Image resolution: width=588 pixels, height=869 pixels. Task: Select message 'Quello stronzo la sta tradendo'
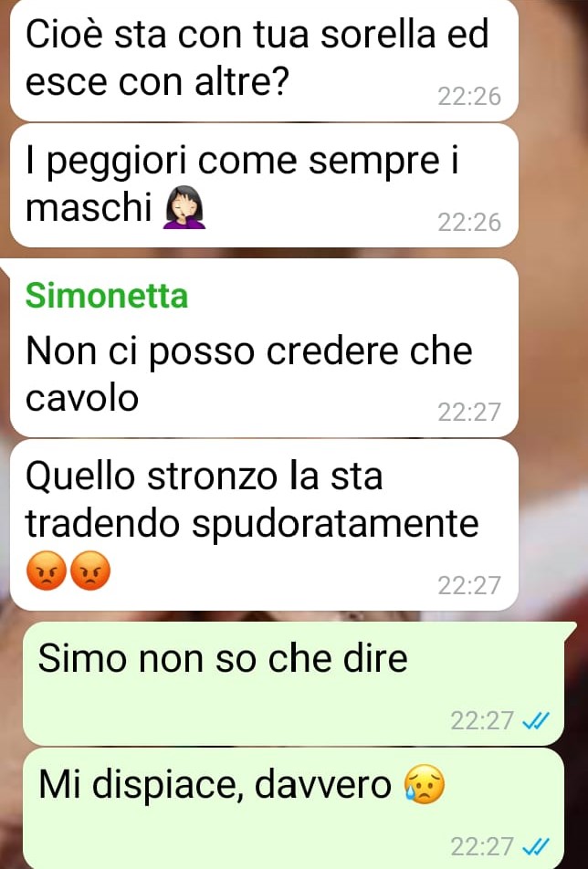click(x=265, y=525)
